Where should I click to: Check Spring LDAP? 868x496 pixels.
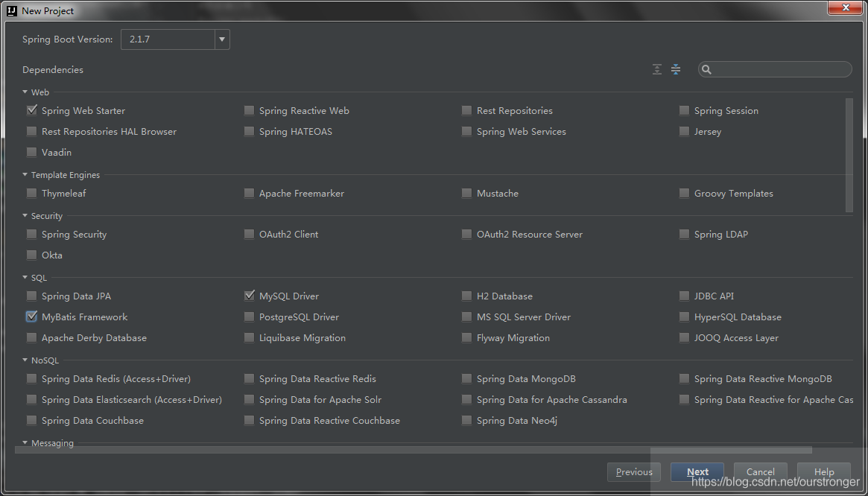tap(684, 234)
